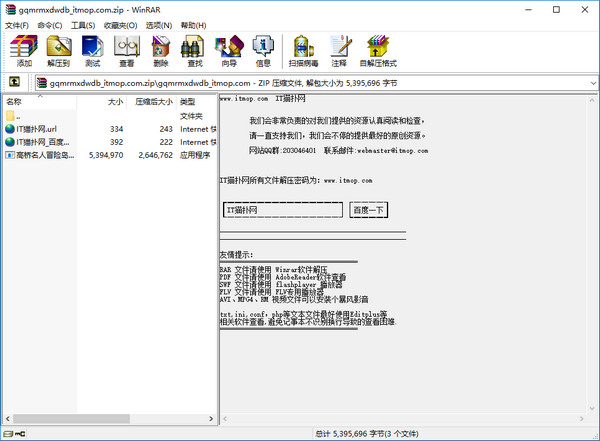This screenshot has height=441, width=600.
Task: Click the IT猫扑网 search box in comment
Action: (283, 210)
